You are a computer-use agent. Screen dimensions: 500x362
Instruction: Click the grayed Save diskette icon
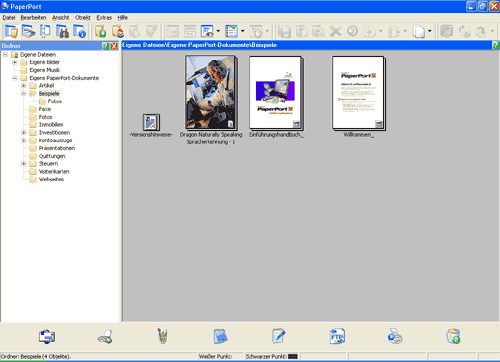tap(284, 32)
